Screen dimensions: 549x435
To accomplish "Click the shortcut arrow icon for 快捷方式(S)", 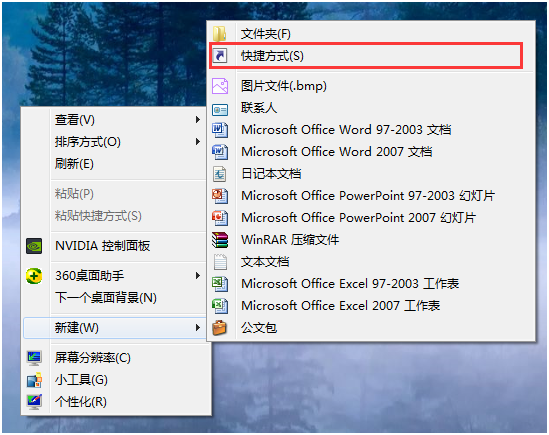I will tap(220, 56).
